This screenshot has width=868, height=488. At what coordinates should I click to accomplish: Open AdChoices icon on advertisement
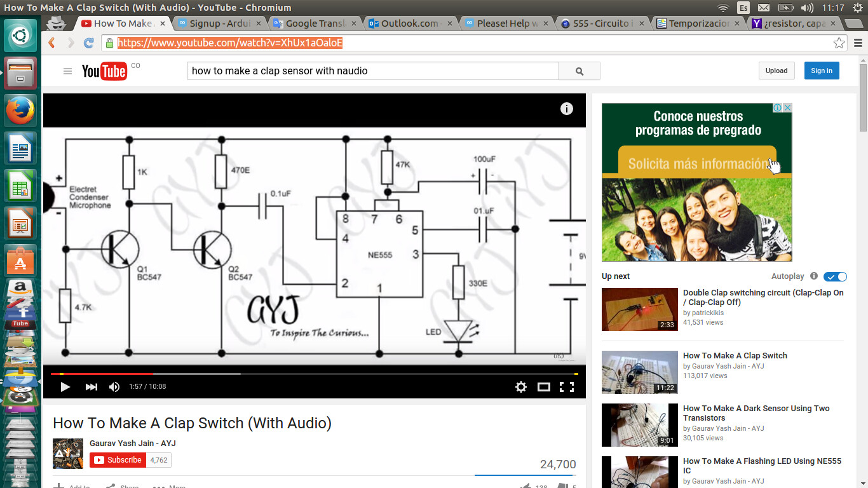(777, 108)
